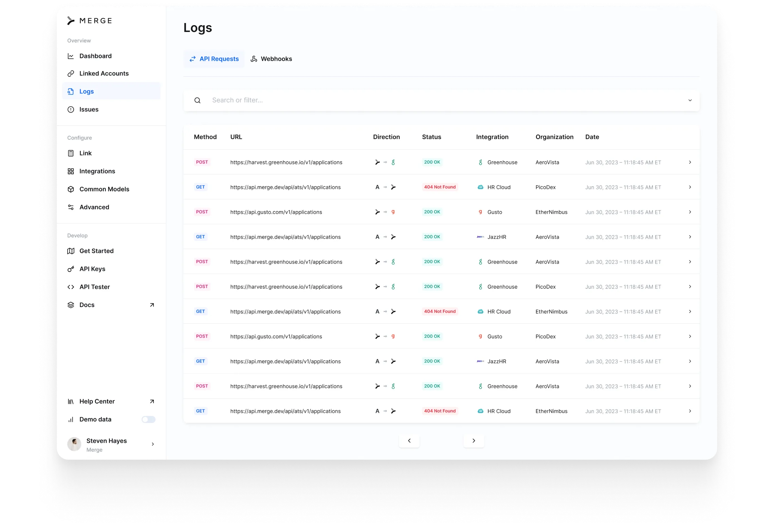
Task: Open Common Models via the cube icon
Action: click(71, 189)
